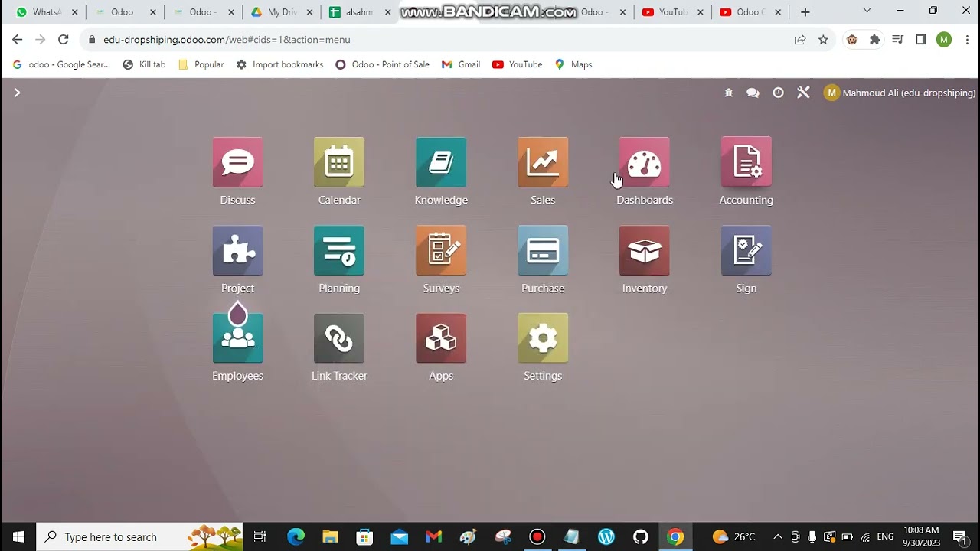Launch the Surveys app

(441, 250)
